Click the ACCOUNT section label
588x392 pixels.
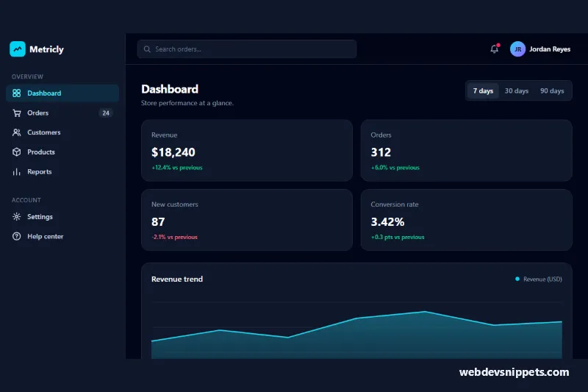26,200
